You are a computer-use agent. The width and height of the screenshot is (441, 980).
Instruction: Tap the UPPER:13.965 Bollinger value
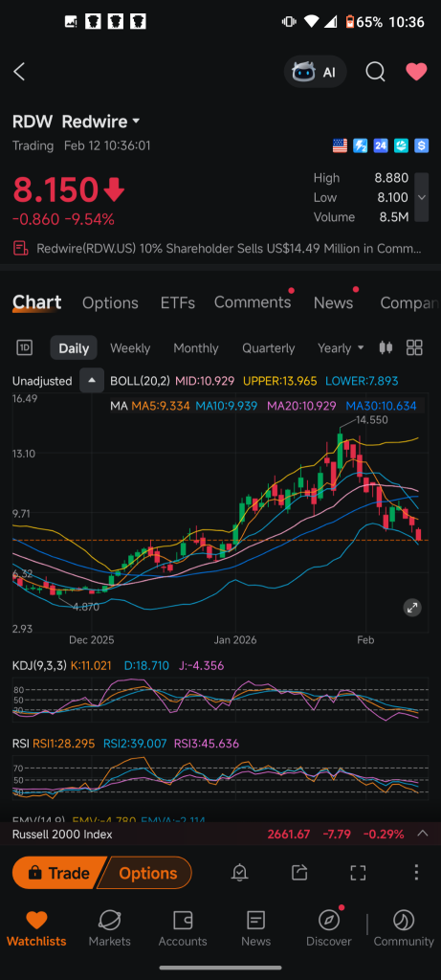(280, 381)
